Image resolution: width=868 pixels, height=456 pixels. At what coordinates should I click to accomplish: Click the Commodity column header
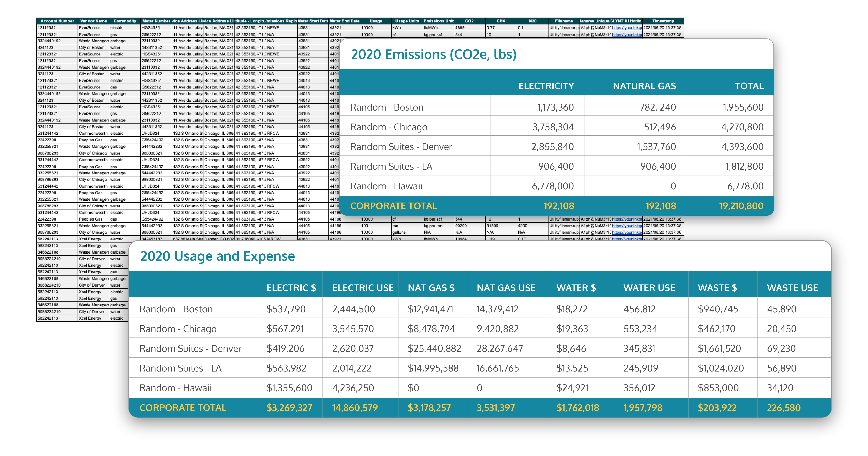coord(125,21)
